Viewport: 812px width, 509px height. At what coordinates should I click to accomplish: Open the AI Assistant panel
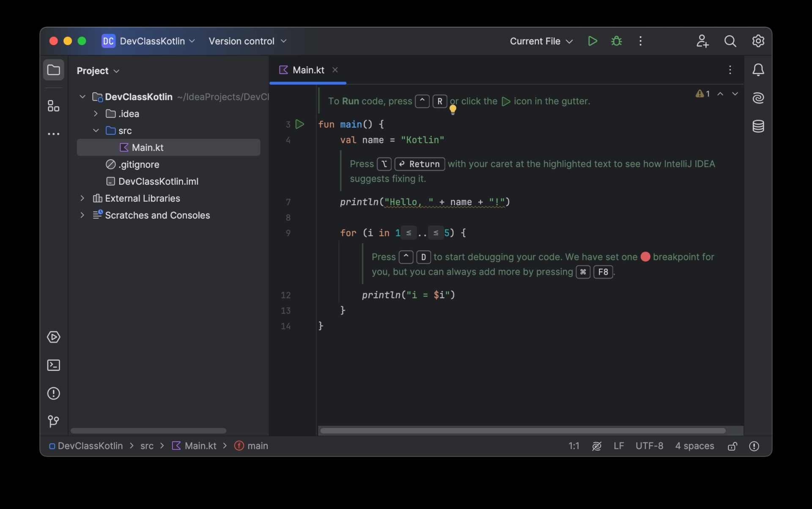pyautogui.click(x=758, y=98)
